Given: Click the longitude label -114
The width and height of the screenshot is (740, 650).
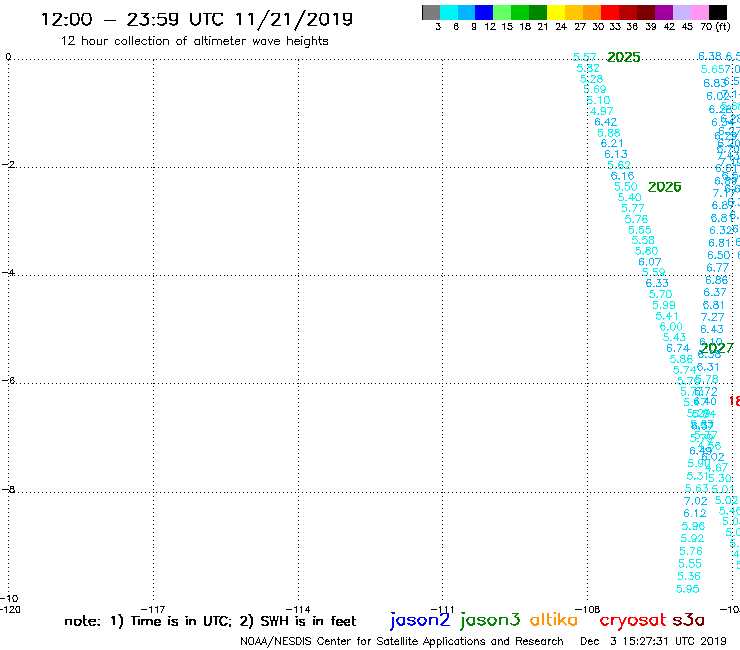Looking at the screenshot, I should coord(298,609).
